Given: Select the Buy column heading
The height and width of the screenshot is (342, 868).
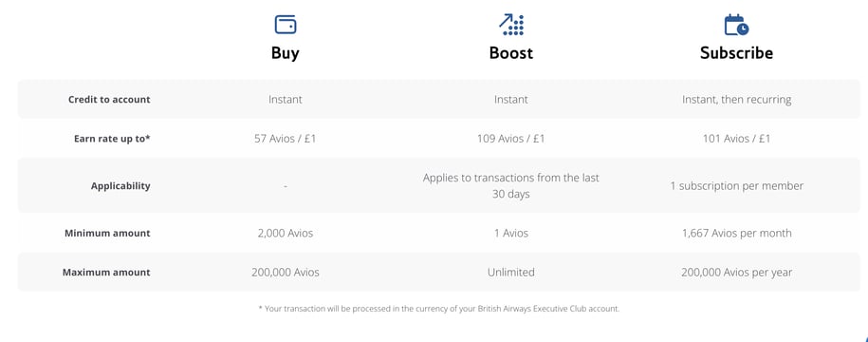Looking at the screenshot, I should pyautogui.click(x=286, y=52).
